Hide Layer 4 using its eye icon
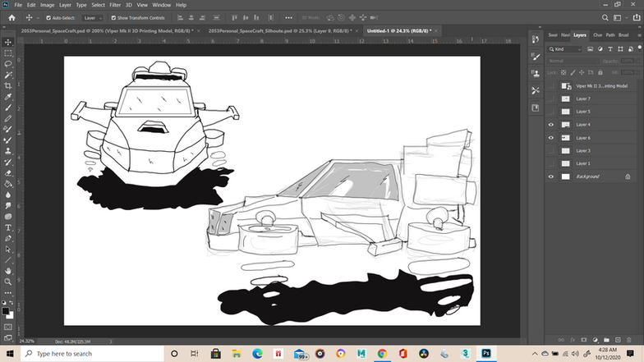Screen dimensions: 644x362 coord(551,125)
